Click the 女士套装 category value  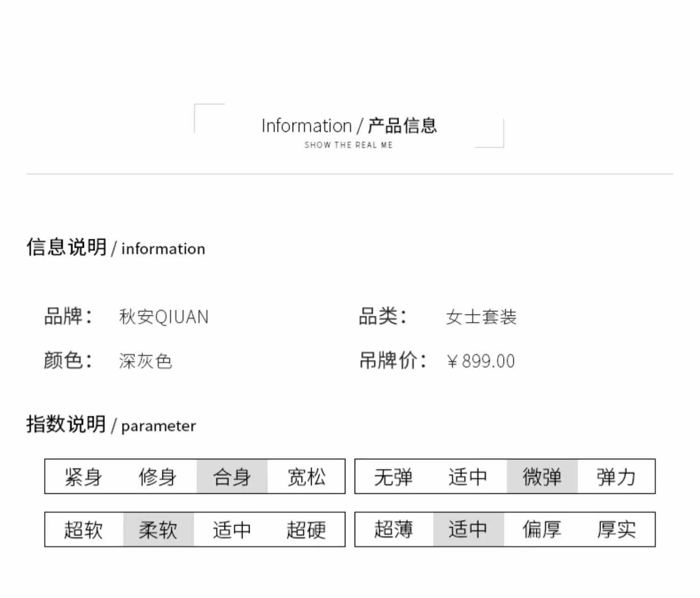pyautogui.click(x=481, y=317)
